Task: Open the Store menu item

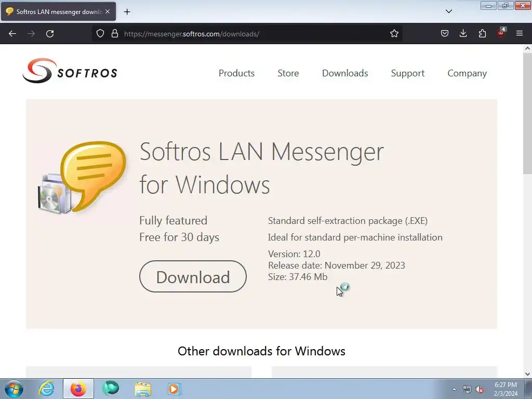Action: tap(288, 73)
